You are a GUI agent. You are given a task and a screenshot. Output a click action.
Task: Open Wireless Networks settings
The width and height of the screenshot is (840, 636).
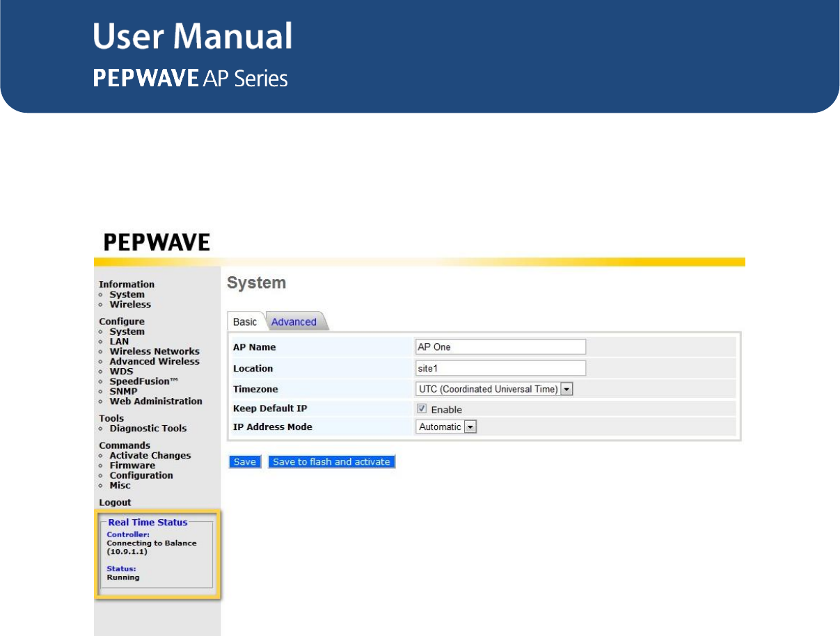[154, 351]
